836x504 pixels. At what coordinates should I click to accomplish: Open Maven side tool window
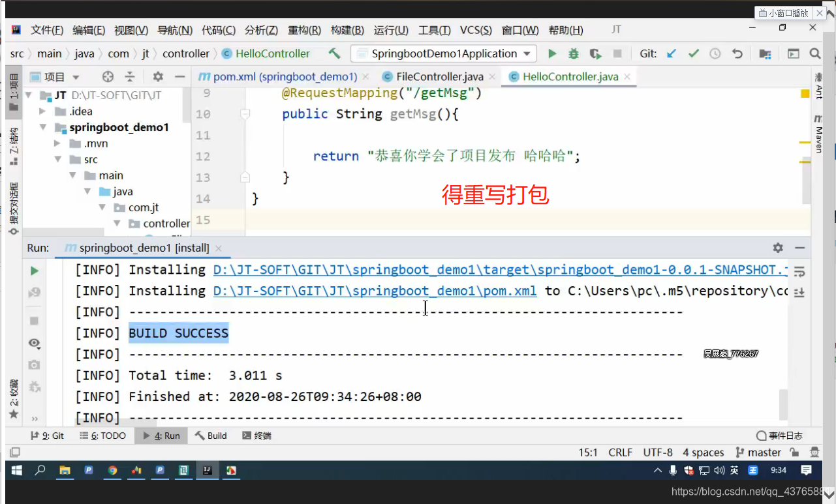click(818, 133)
